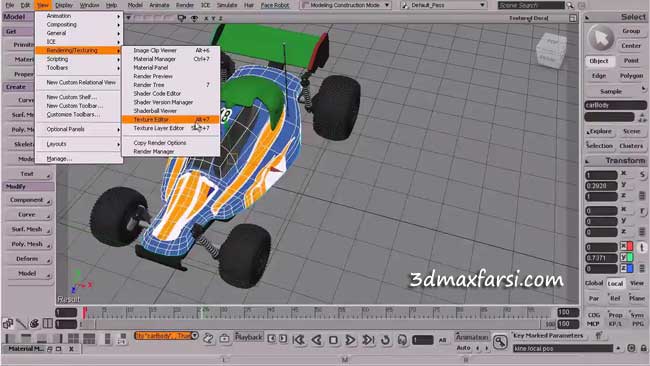Viewport: 650px width, 366px height.
Task: Click the red current-frame marker on the timeline
Action: coord(85,312)
